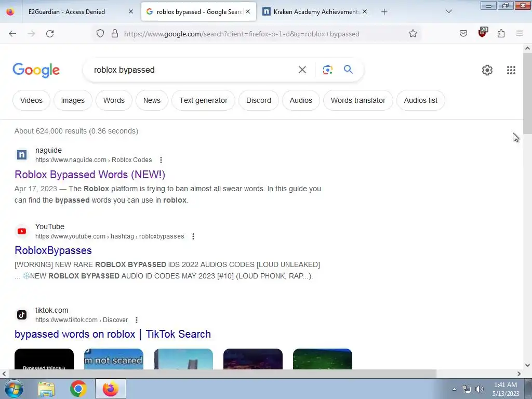Filter results by Videos
The width and height of the screenshot is (532, 399).
[x=31, y=100]
